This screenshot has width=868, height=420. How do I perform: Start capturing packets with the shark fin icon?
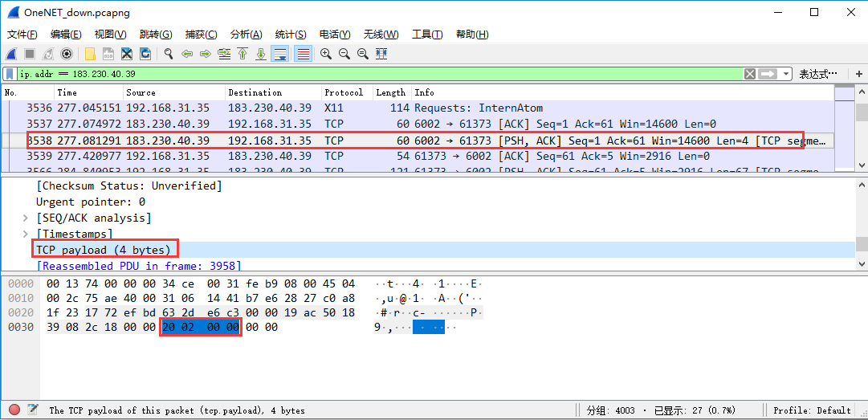pos(11,54)
